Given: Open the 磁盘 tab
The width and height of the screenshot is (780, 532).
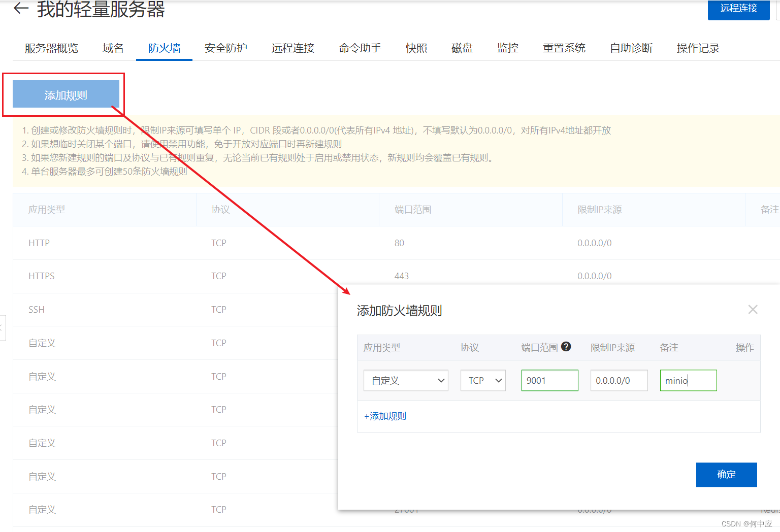Looking at the screenshot, I should (x=462, y=48).
